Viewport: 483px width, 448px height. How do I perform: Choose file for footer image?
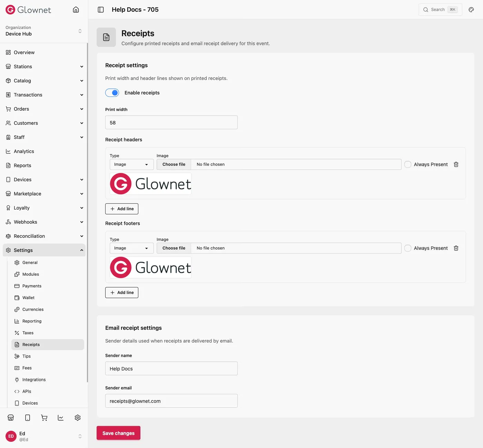[x=174, y=248]
